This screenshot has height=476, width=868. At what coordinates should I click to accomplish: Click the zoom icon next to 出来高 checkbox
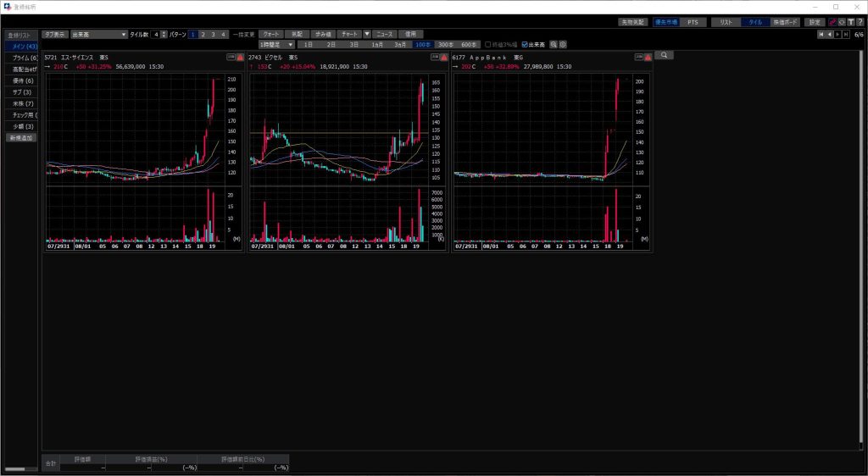554,44
